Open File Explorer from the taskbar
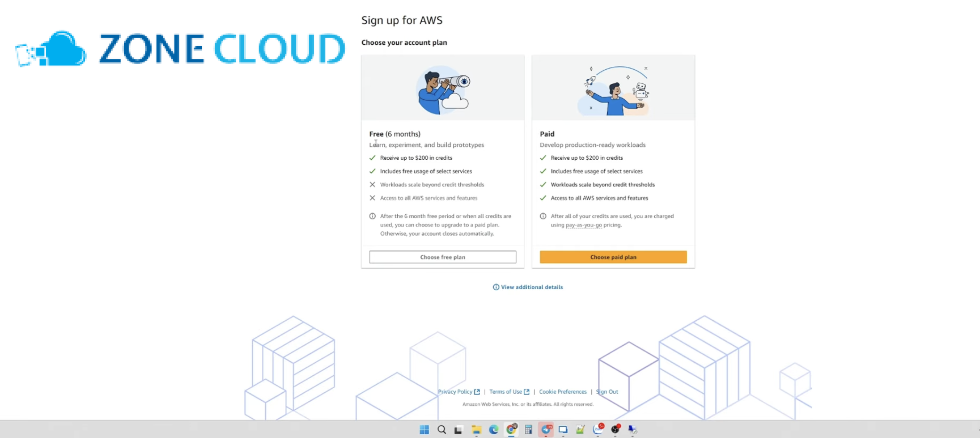The height and width of the screenshot is (438, 980). [476, 430]
